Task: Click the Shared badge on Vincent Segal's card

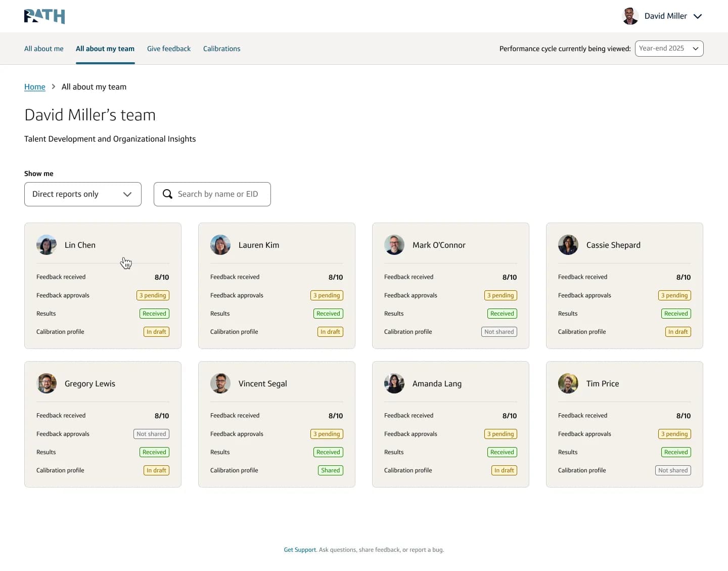Action: (331, 470)
